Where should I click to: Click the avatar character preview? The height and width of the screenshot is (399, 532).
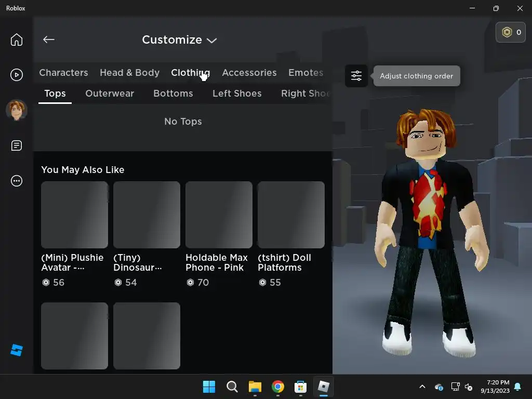[431, 233]
